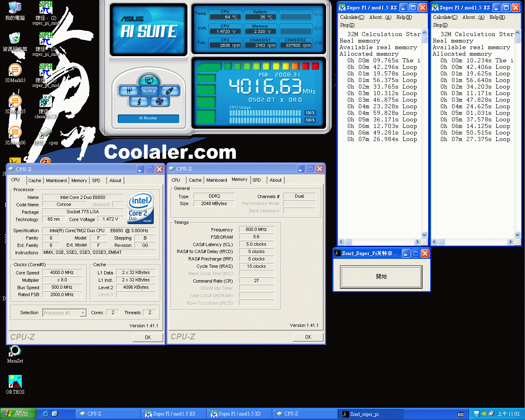Open the Windows Start button
525x420 pixels.
point(18,414)
